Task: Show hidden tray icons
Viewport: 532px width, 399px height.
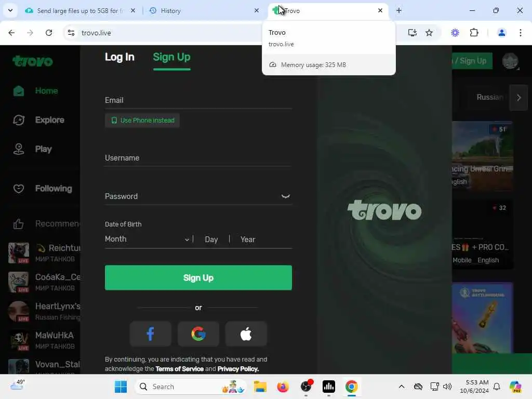Action: [x=402, y=387]
